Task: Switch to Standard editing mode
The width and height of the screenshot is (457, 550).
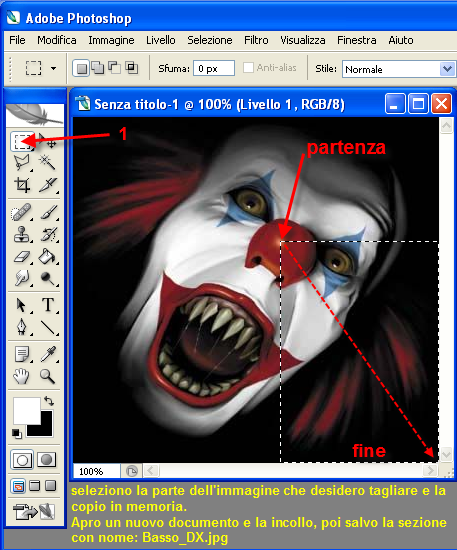Action: pyautogui.click(x=22, y=460)
